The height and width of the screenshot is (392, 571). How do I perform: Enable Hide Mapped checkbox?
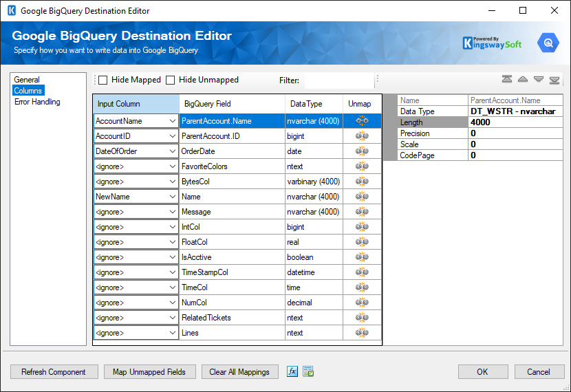[103, 80]
